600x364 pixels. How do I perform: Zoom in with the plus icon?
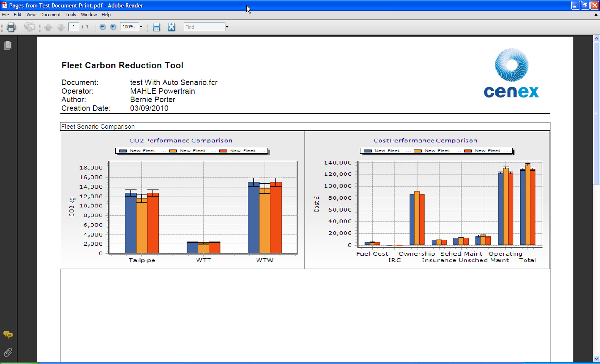click(113, 27)
